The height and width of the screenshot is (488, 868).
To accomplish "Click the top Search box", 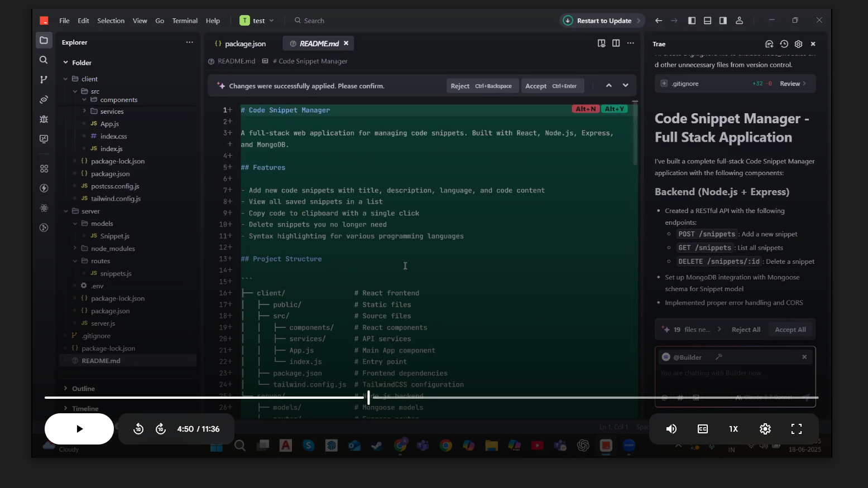I will (309, 21).
